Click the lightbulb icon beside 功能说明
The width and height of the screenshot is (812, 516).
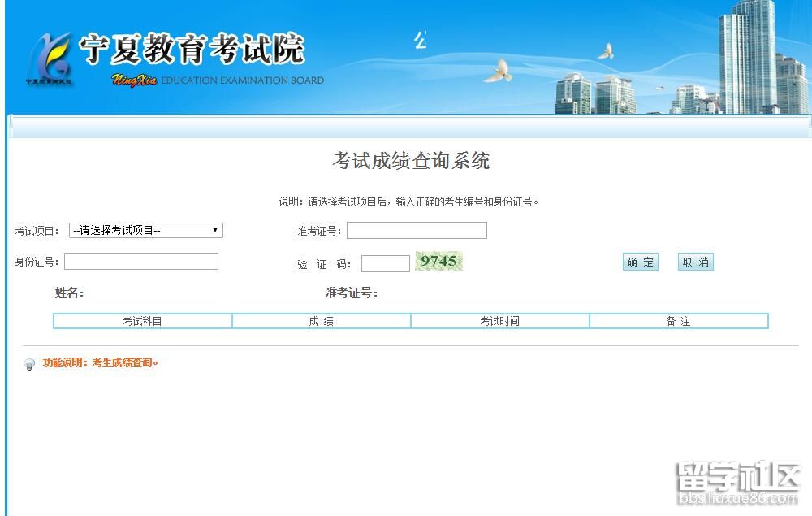point(29,364)
